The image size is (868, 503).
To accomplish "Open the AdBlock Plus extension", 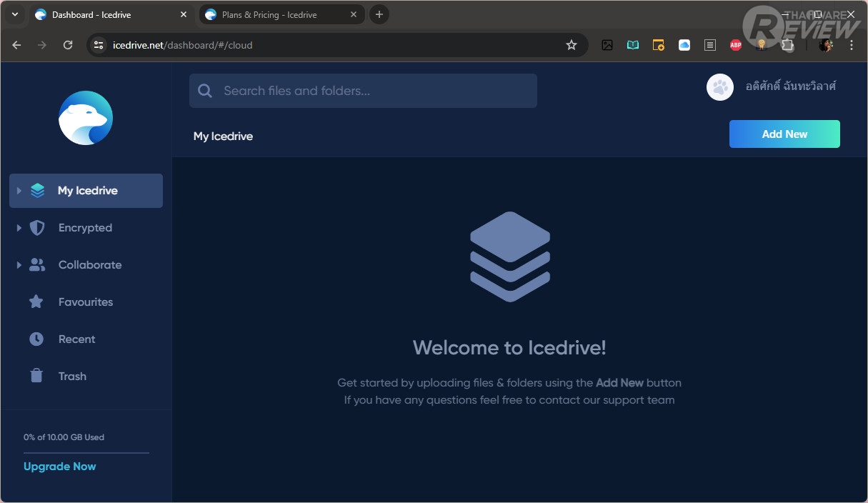I will coord(736,45).
